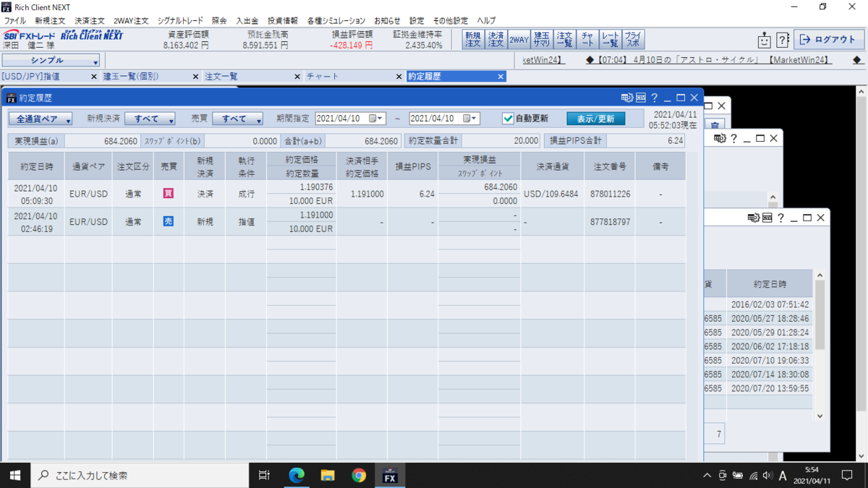Click the 表示/更新 button
This screenshot has height=488, width=868.
click(596, 119)
